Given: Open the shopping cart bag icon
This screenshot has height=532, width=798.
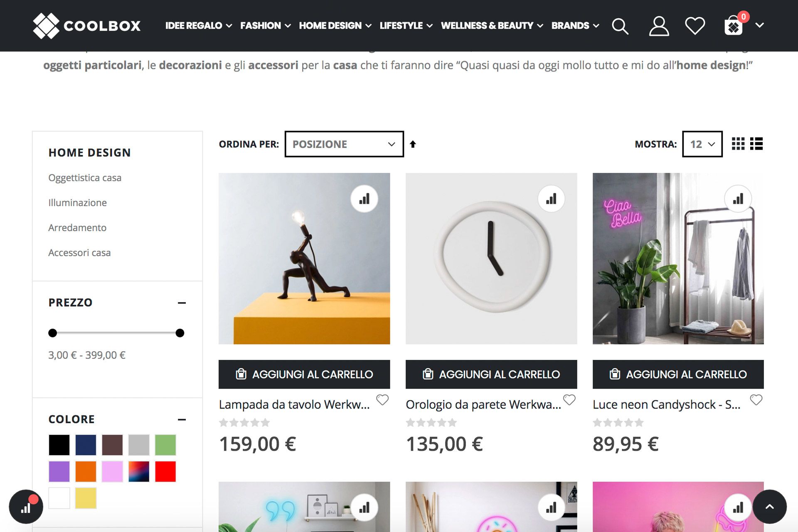Looking at the screenshot, I should pyautogui.click(x=734, y=25).
